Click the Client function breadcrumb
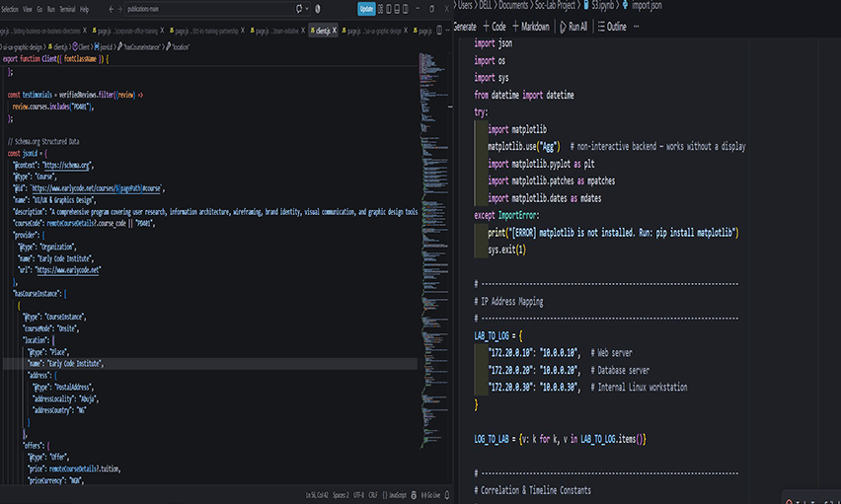This screenshot has width=841, height=504. click(x=81, y=47)
